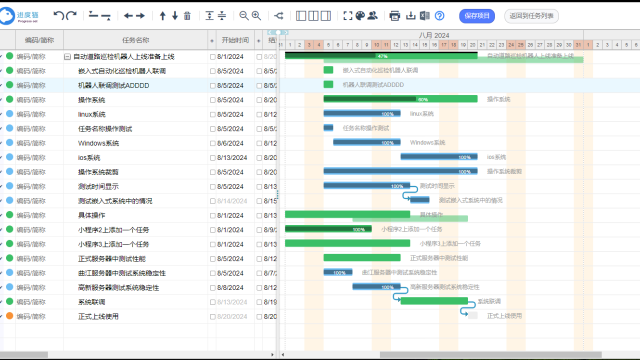Undo the last edit
Image resolution: width=640 pixels, height=360 pixels.
58,16
